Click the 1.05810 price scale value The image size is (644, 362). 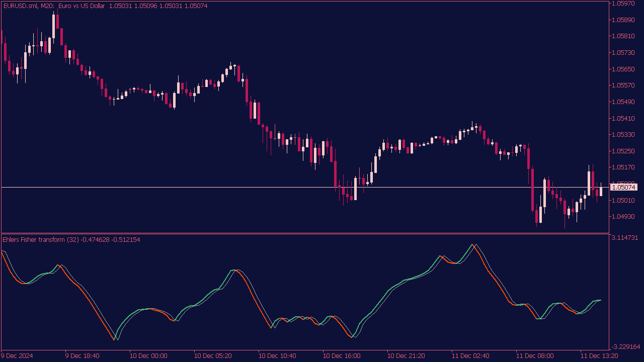point(623,36)
